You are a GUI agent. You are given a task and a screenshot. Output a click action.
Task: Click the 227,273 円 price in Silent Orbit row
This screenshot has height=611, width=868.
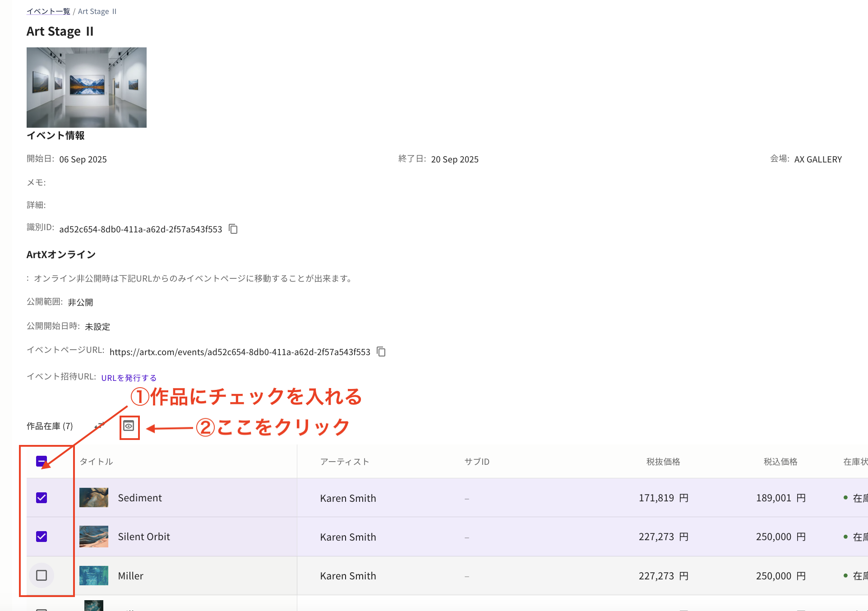click(x=664, y=537)
